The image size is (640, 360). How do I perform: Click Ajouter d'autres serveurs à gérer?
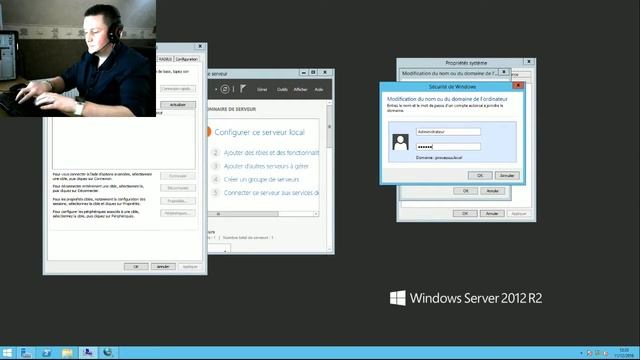click(x=266, y=166)
